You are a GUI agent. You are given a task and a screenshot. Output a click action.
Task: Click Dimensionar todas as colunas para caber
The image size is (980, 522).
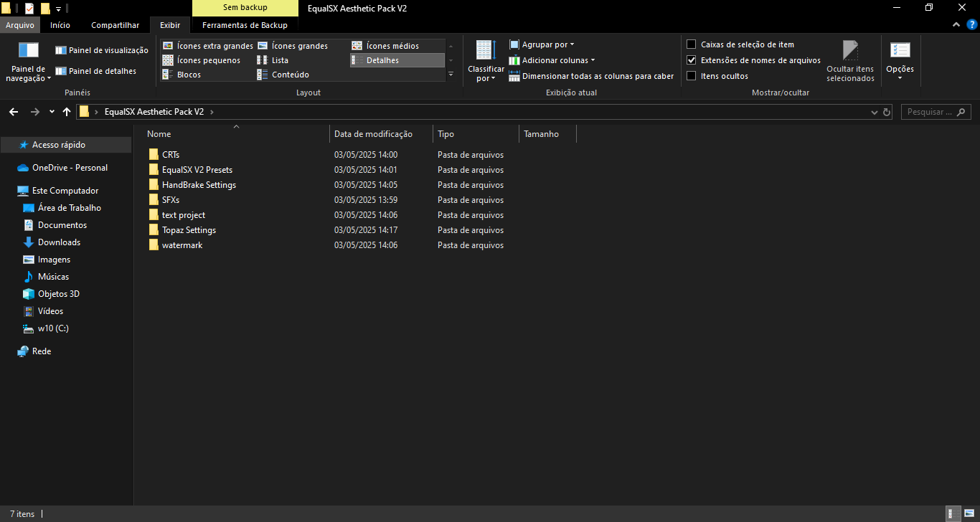coord(591,76)
